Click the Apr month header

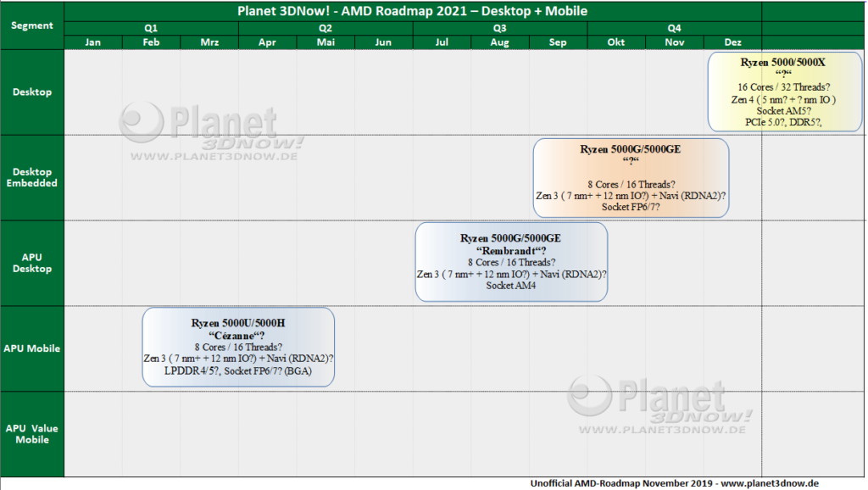point(267,42)
